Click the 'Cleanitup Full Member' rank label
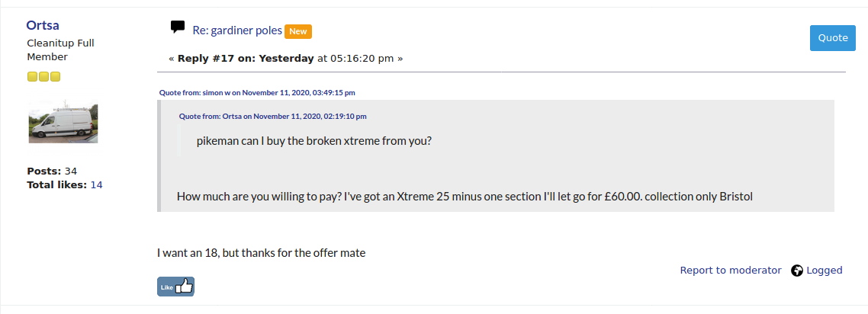This screenshot has width=868, height=314. (61, 50)
